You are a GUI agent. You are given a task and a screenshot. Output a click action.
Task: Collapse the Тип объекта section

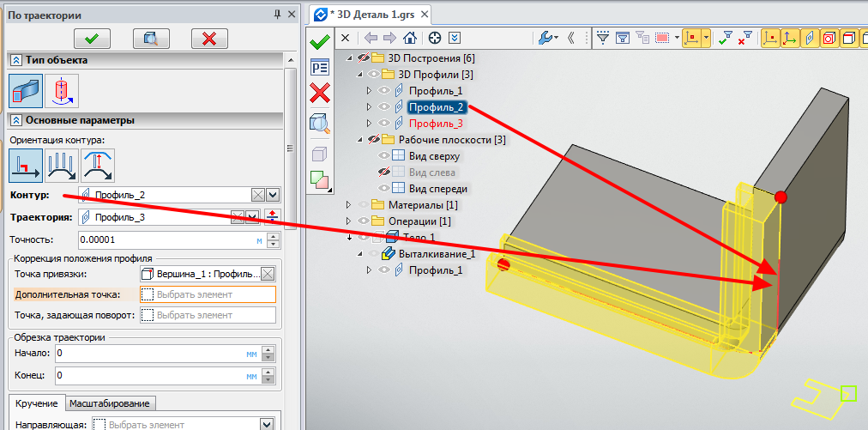coord(15,60)
